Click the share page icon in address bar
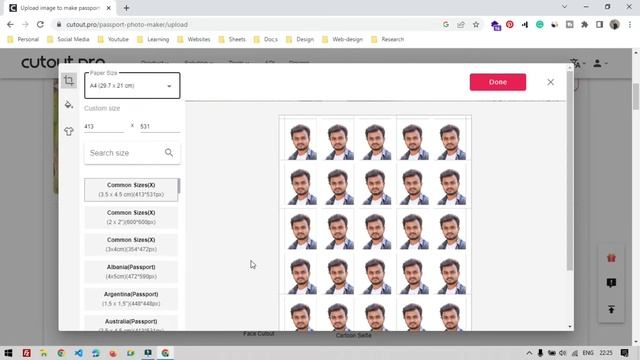The height and width of the screenshot is (360, 640). [461, 24]
